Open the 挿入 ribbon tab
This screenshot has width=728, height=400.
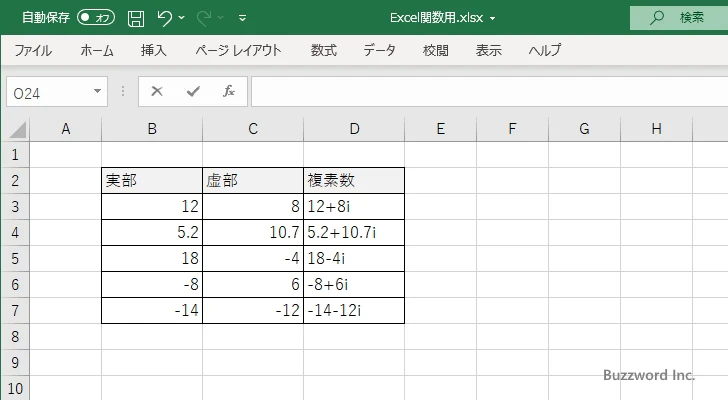click(153, 50)
